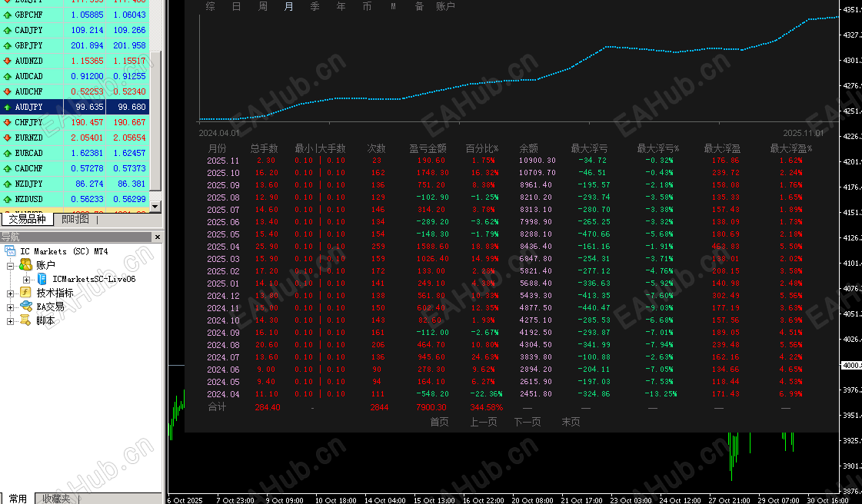
Task: Expand the ICMarketsSC-Live06 tree node
Action: [x=26, y=280]
